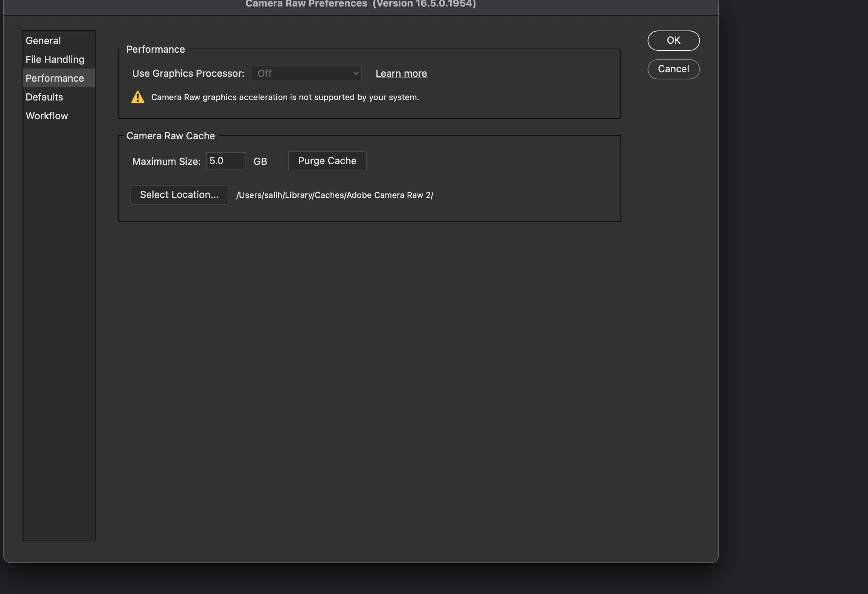Switch to File Handling preferences

point(55,59)
